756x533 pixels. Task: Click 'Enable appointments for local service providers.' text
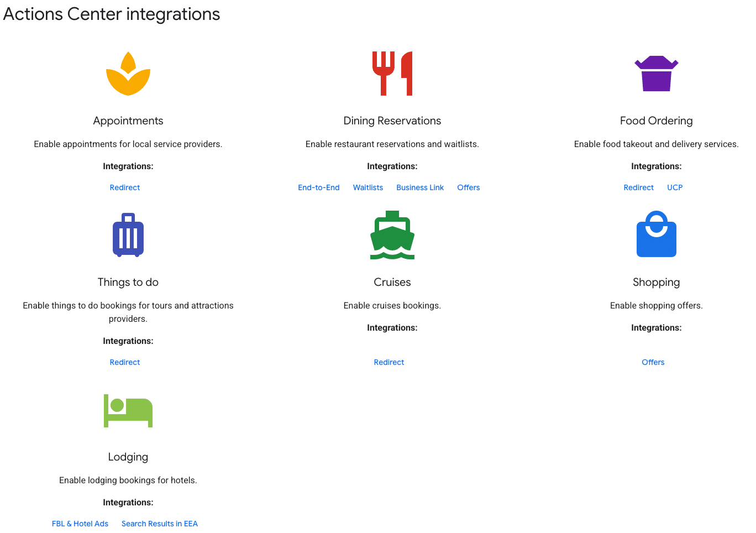click(x=128, y=144)
